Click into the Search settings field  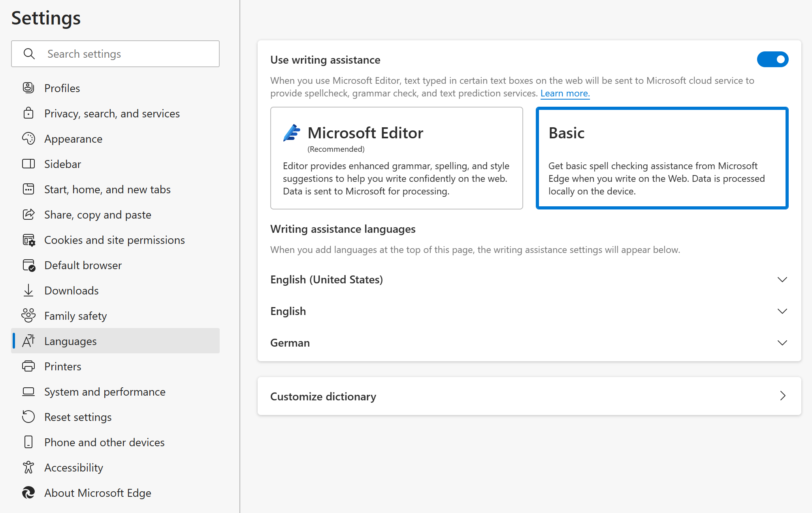115,53
